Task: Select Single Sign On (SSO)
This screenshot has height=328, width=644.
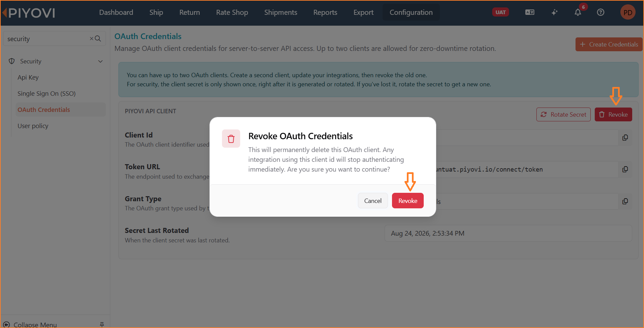Action: point(47,93)
